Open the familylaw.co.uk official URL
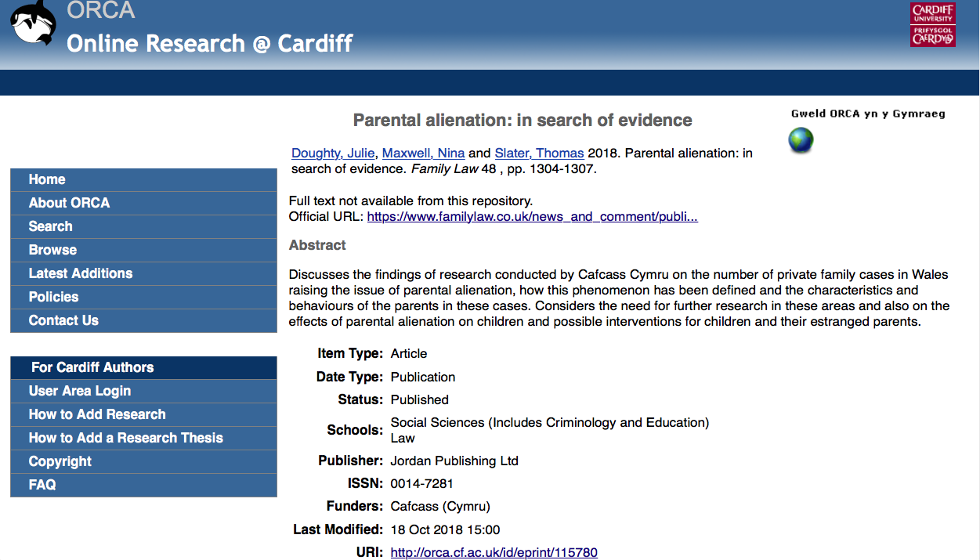Viewport: 980px width, 560px height. [x=532, y=216]
